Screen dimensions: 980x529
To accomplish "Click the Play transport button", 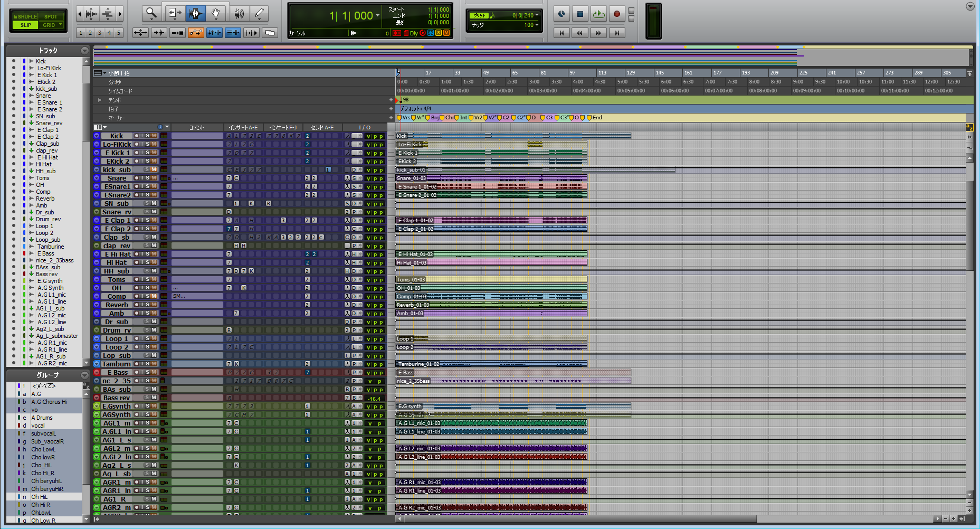I will coord(598,14).
